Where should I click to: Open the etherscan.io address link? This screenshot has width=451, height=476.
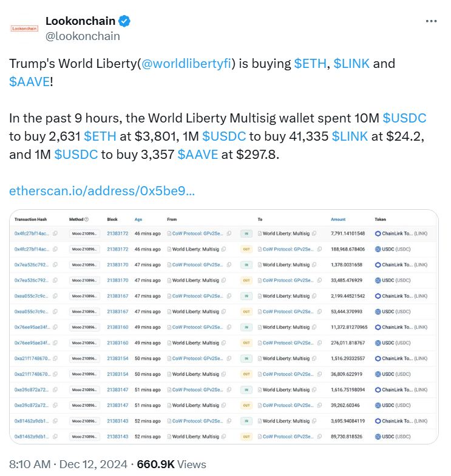102,191
